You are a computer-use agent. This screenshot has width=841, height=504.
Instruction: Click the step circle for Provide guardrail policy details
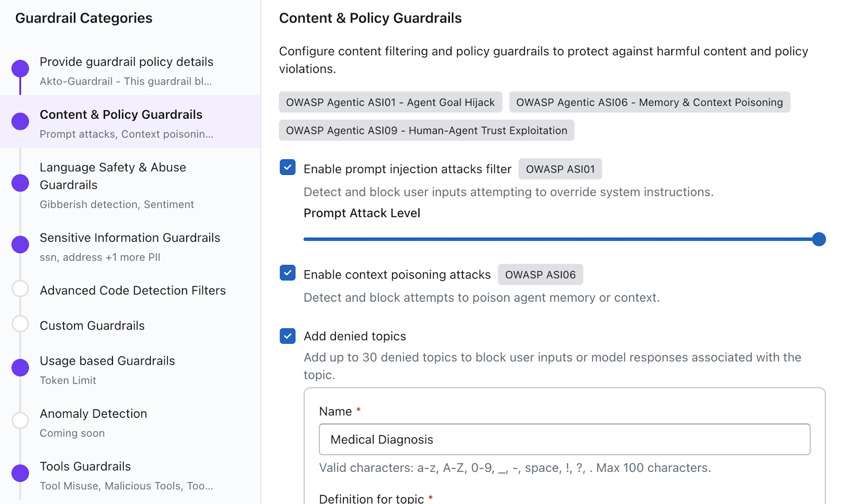(20, 68)
